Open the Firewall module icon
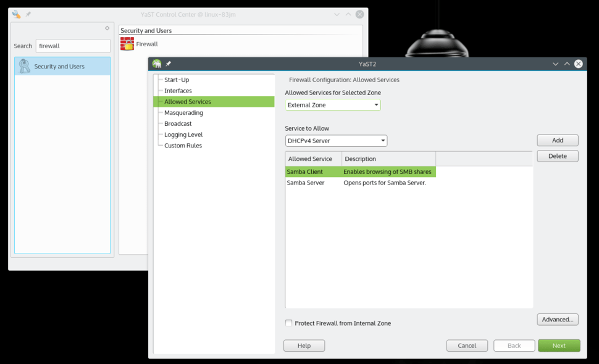 pyautogui.click(x=127, y=44)
